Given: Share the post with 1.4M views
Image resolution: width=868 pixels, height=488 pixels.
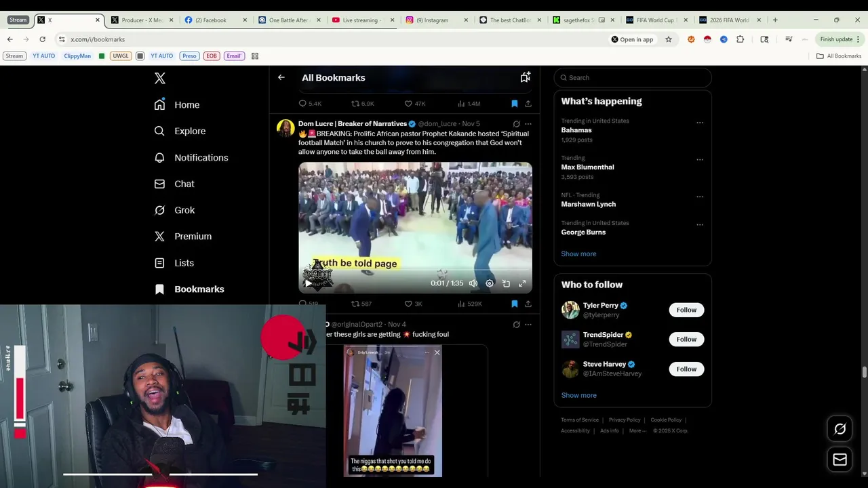Looking at the screenshot, I should (x=528, y=104).
